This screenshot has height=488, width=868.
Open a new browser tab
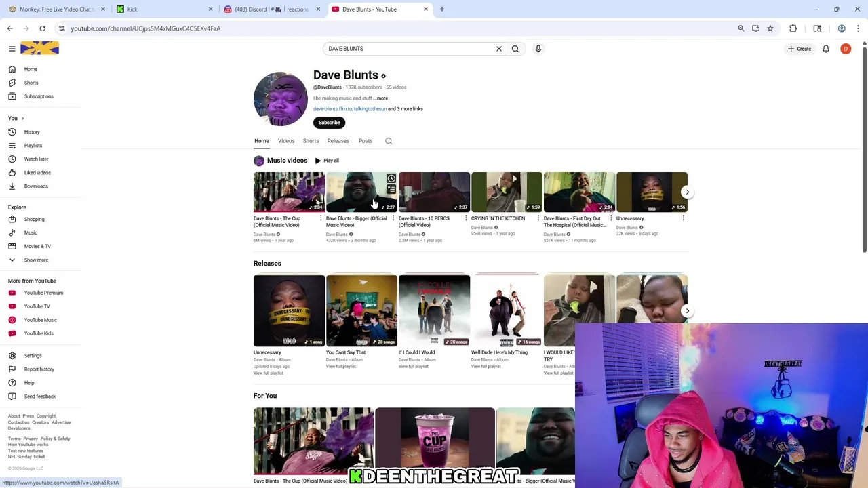click(442, 9)
